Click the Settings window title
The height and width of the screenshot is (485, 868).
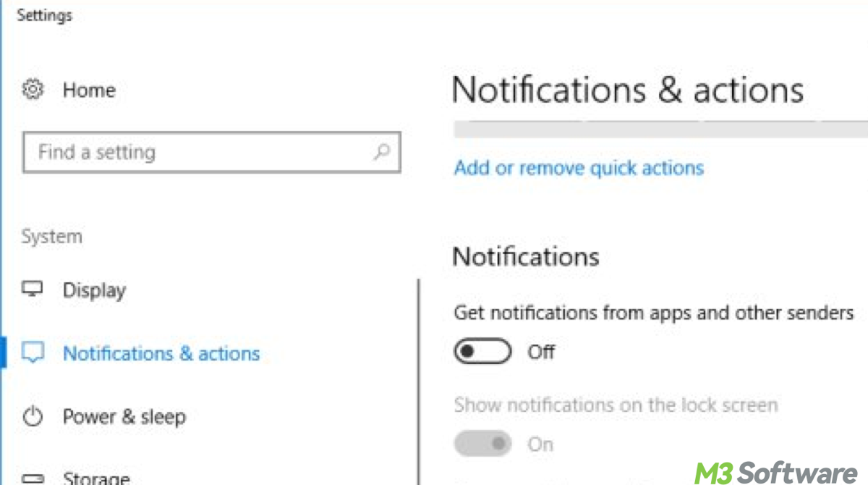[x=44, y=15]
